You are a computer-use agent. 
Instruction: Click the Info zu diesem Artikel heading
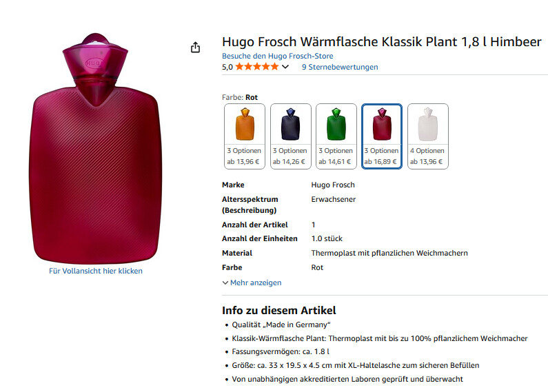(x=279, y=310)
